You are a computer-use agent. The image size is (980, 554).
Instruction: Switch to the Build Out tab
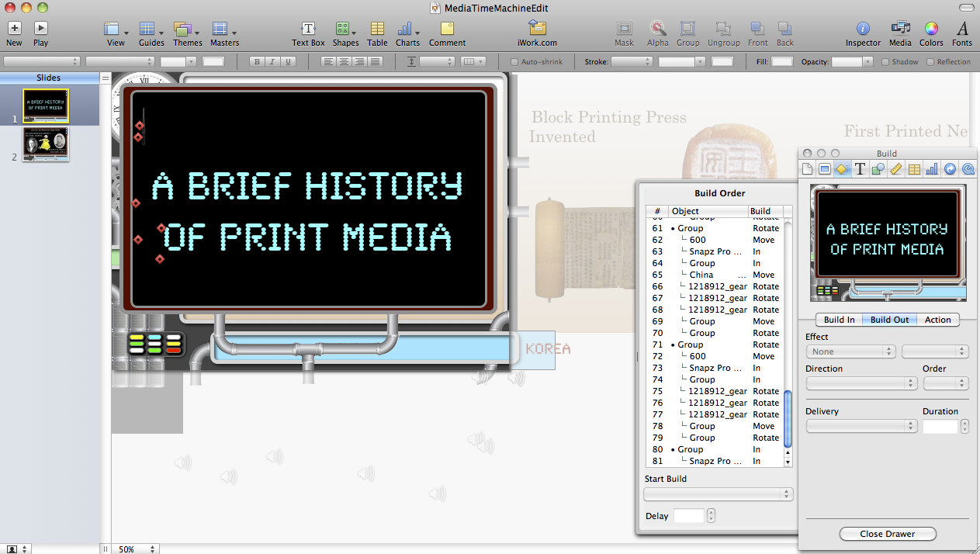889,320
